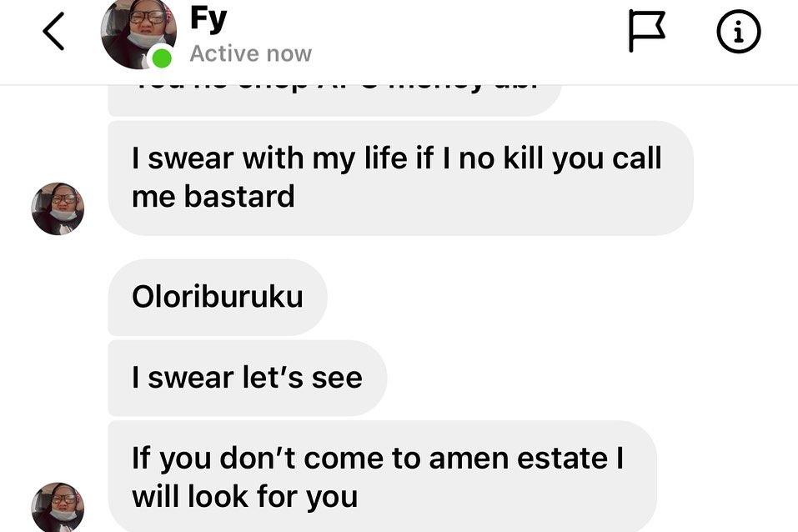Open the chat name Fy in the header
Screen dimensions: 798x532
click(x=208, y=20)
